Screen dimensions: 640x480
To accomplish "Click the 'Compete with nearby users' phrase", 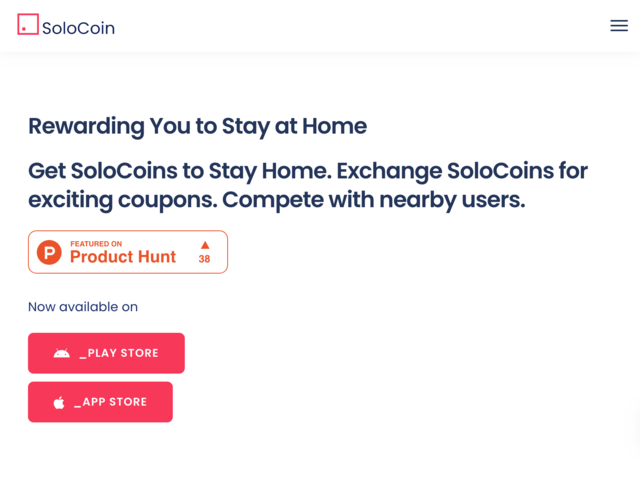I will (x=373, y=200).
